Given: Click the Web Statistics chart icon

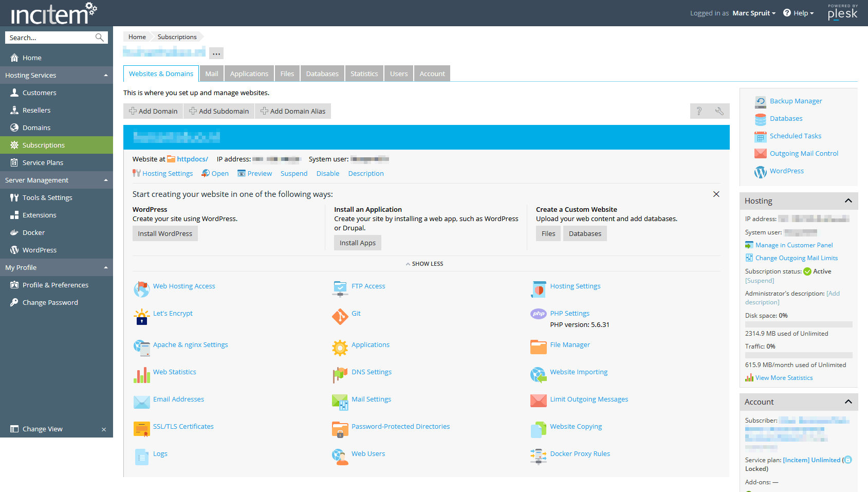Looking at the screenshot, I should point(141,375).
